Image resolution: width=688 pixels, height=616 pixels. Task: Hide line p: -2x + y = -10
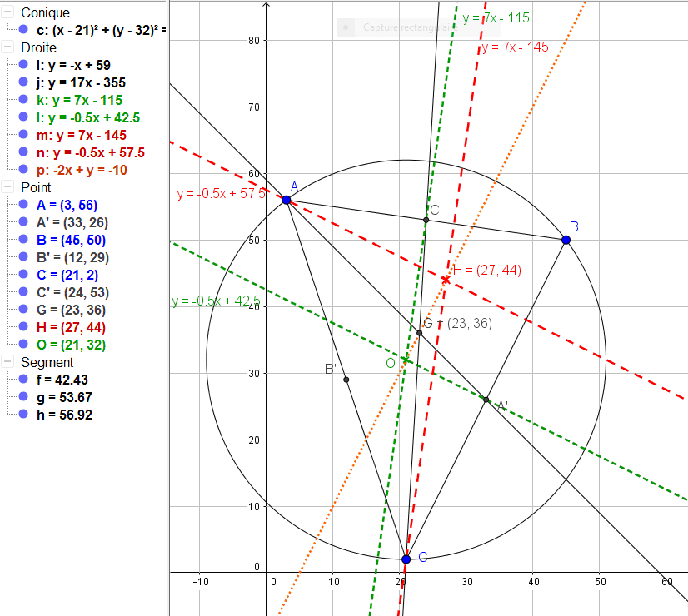coord(23,169)
